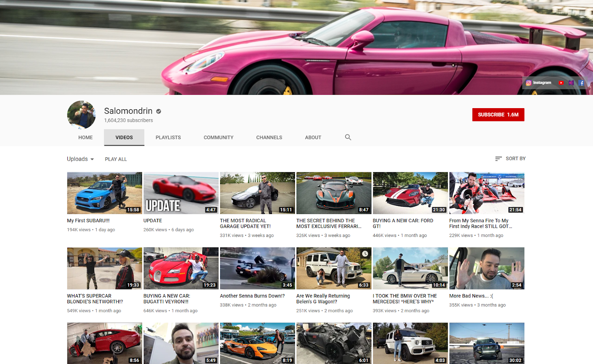Play the white G Wagon thumbnail, 4:03

(410, 343)
